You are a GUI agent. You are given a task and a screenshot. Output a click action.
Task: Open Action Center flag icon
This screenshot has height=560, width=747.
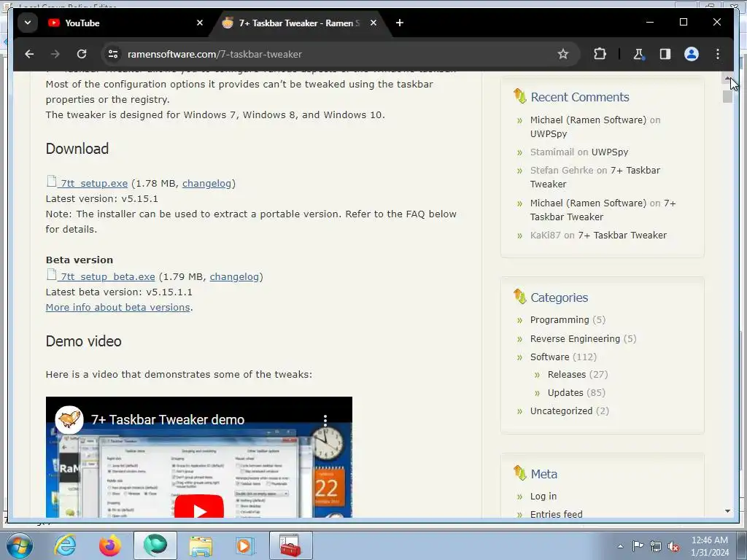click(638, 546)
